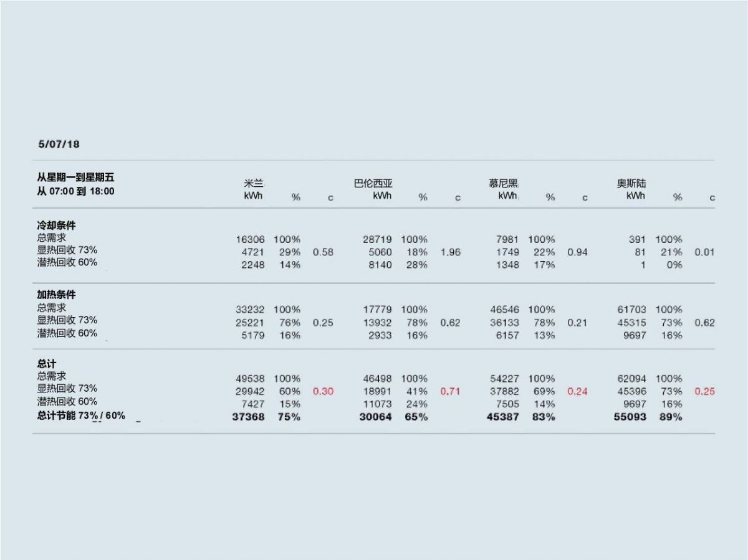Select the 奥斯陆 column header
This screenshot has width=748, height=560.
(631, 183)
